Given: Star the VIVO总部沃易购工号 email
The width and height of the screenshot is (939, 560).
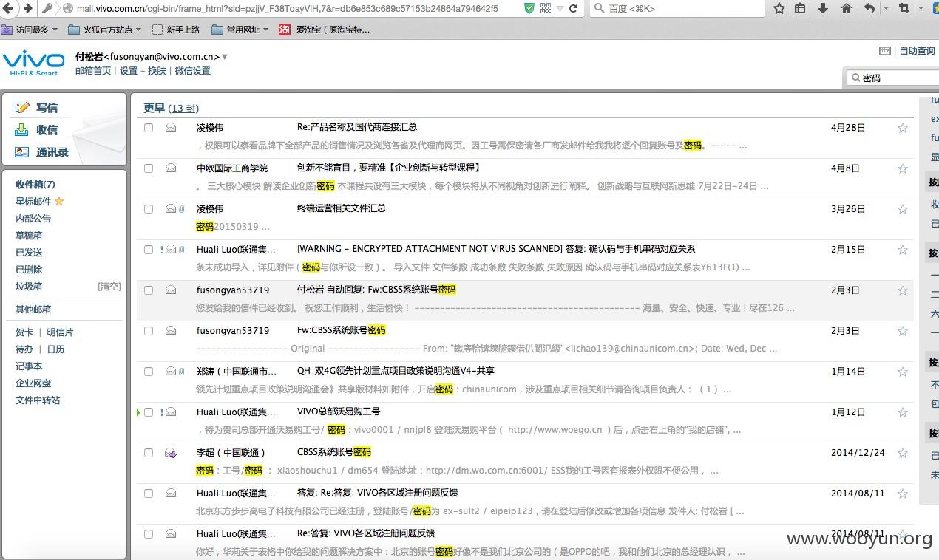Looking at the screenshot, I should pos(903,412).
